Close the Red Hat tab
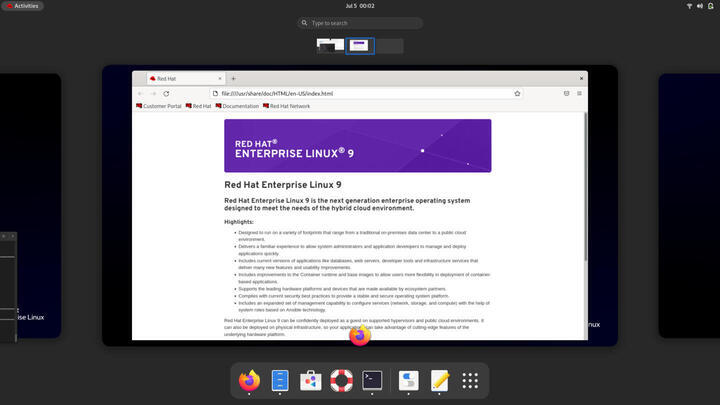 click(219, 79)
